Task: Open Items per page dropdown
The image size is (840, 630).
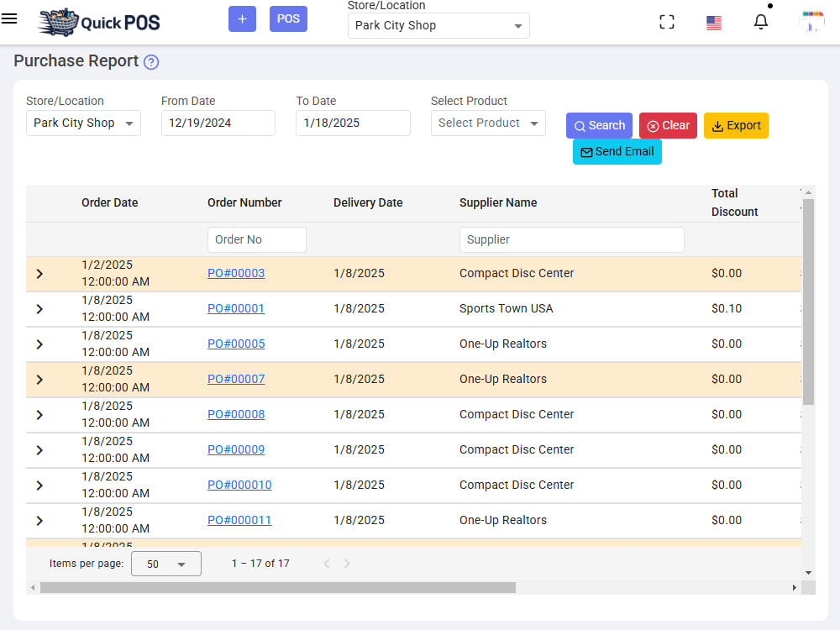Action: click(166, 564)
